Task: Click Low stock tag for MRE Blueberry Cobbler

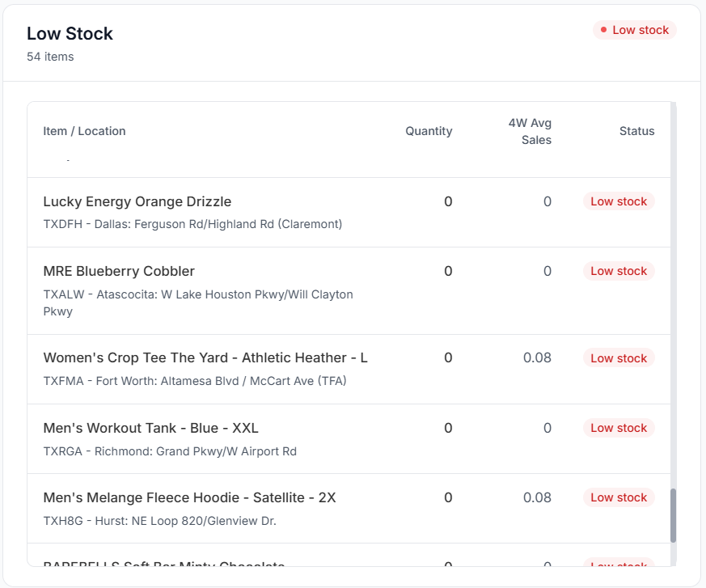Action: click(x=619, y=272)
